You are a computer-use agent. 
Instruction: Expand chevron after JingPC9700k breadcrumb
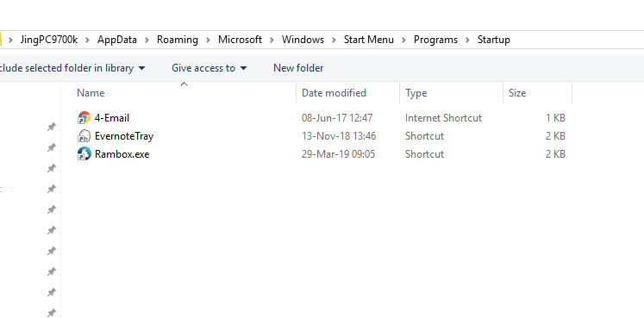(87, 40)
